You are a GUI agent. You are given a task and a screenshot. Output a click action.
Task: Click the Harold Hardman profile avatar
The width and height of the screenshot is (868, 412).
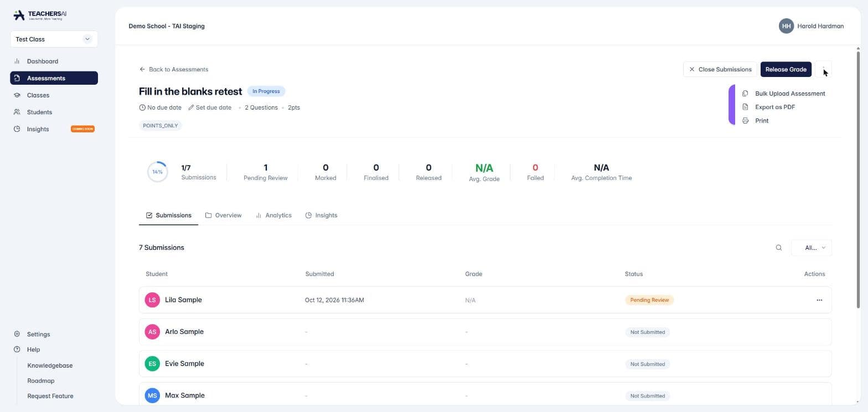786,26
